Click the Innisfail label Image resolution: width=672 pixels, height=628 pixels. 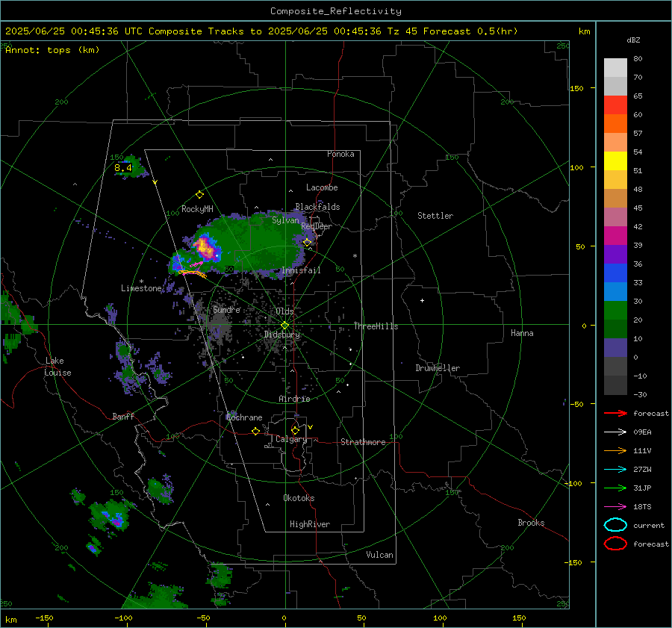pos(301,270)
